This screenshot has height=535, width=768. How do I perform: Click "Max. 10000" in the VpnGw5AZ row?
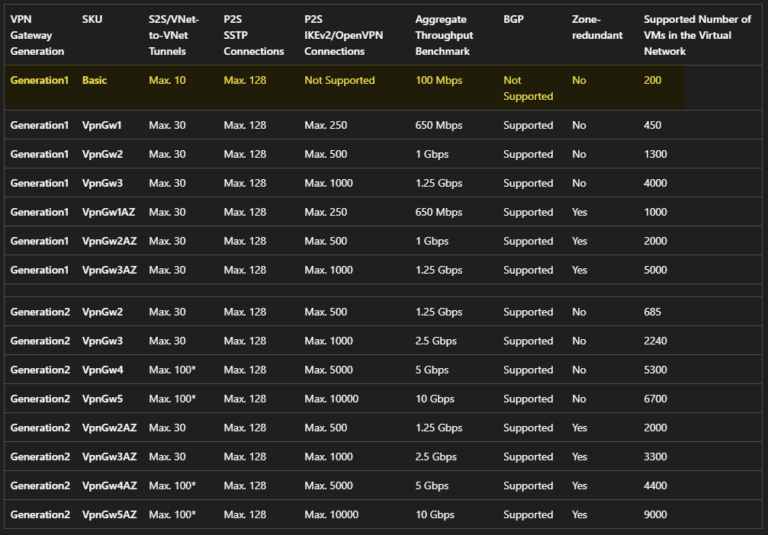pyautogui.click(x=332, y=514)
